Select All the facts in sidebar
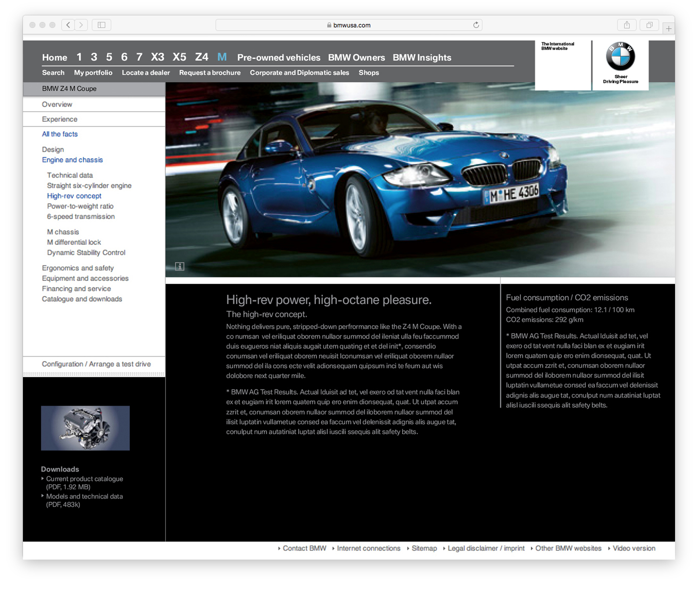 point(60,134)
